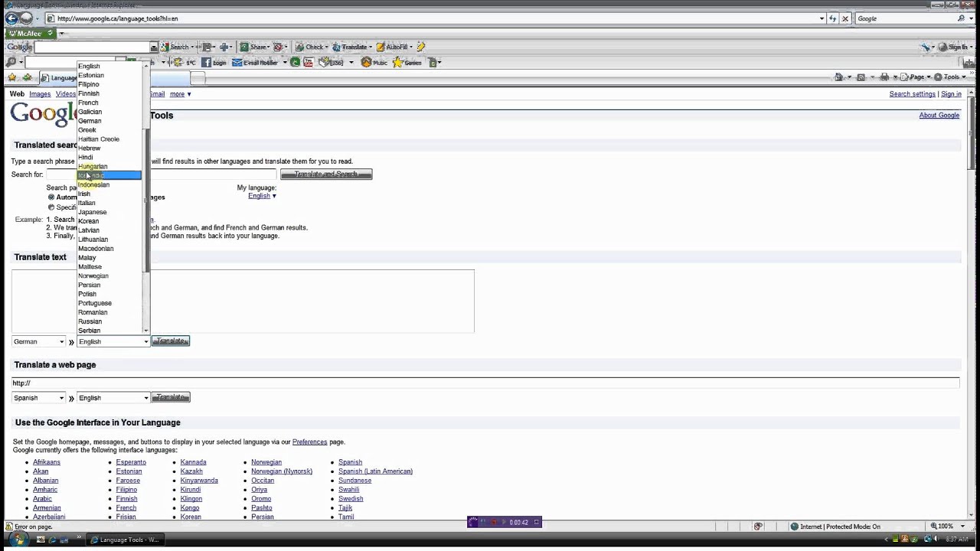
Task: Open My language English dropdown link
Action: point(262,196)
